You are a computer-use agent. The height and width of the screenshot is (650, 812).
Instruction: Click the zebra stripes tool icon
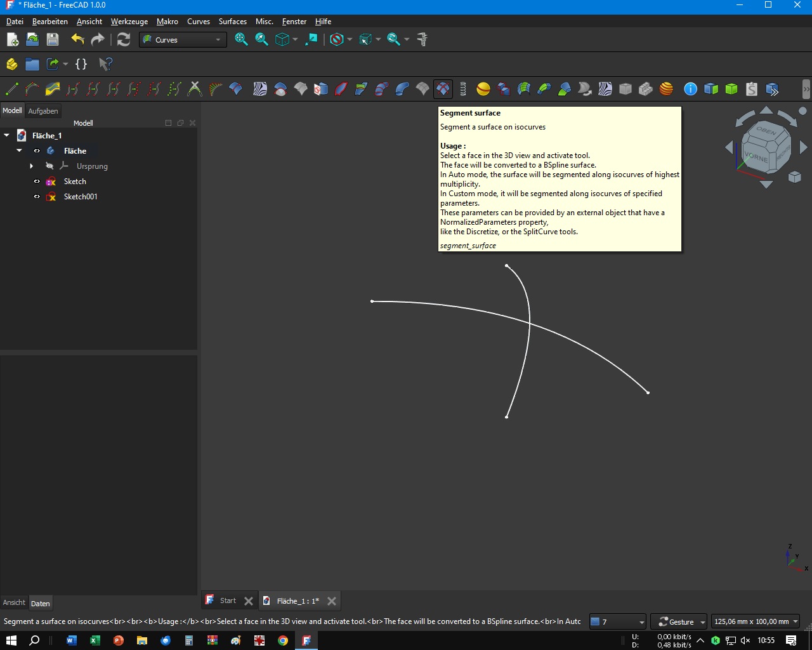260,89
